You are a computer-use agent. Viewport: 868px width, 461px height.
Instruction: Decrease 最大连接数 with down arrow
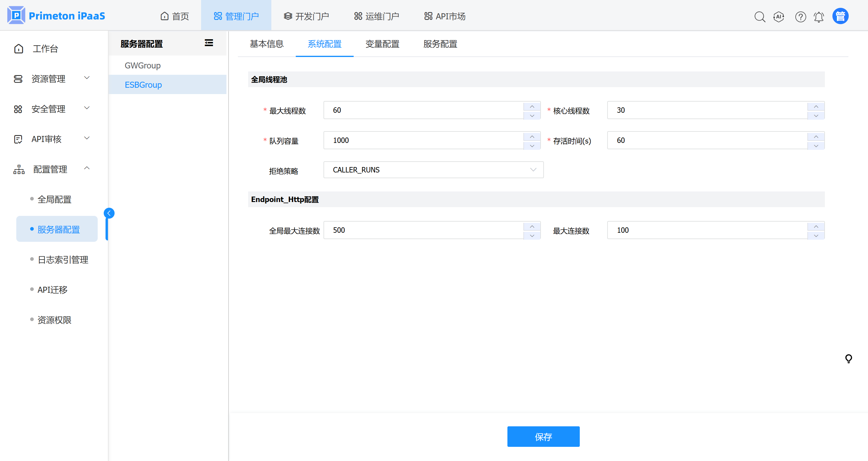tap(816, 235)
